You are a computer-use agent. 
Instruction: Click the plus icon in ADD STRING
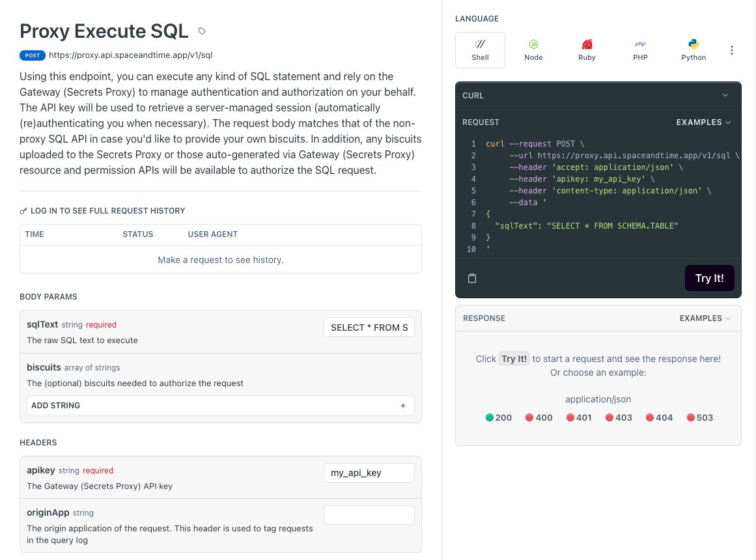tap(403, 406)
